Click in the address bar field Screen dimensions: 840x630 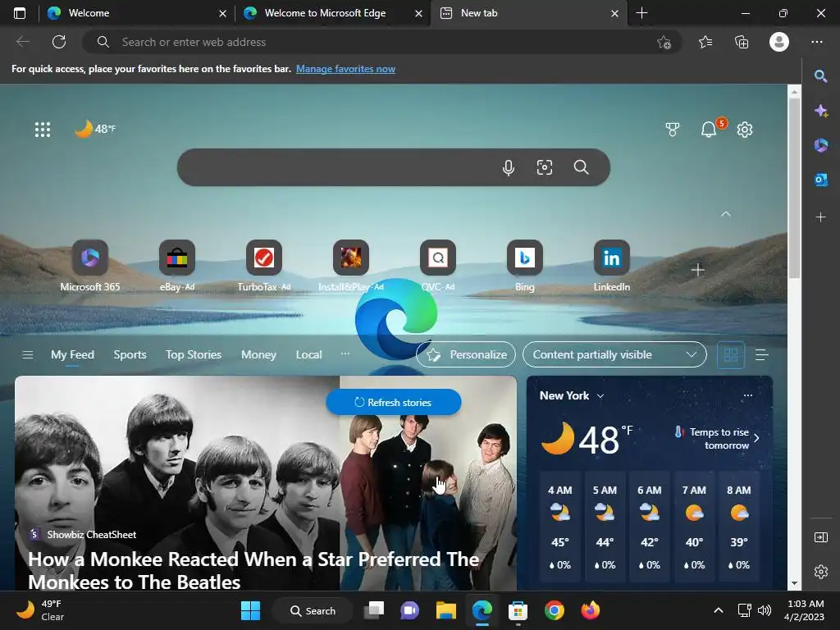[x=382, y=42]
